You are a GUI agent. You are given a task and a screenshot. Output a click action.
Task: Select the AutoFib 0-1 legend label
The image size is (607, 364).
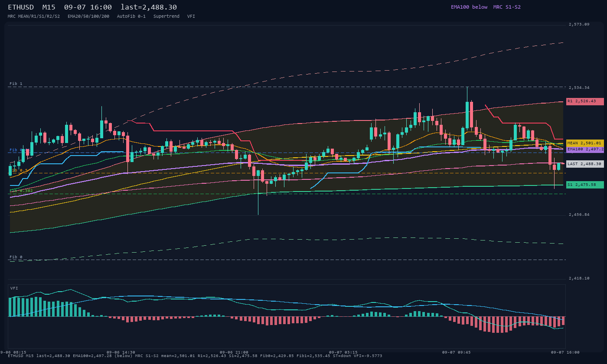[131, 16]
